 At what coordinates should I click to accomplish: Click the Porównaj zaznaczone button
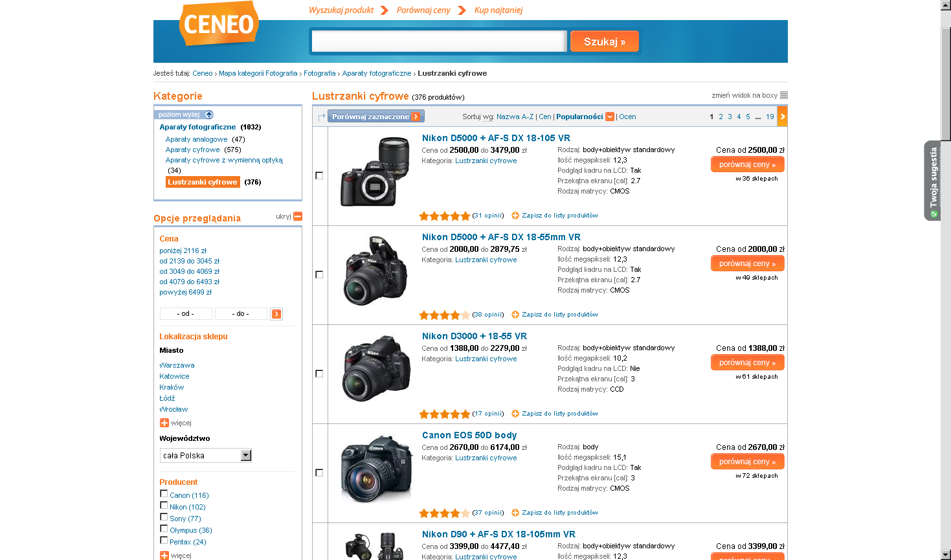click(376, 117)
